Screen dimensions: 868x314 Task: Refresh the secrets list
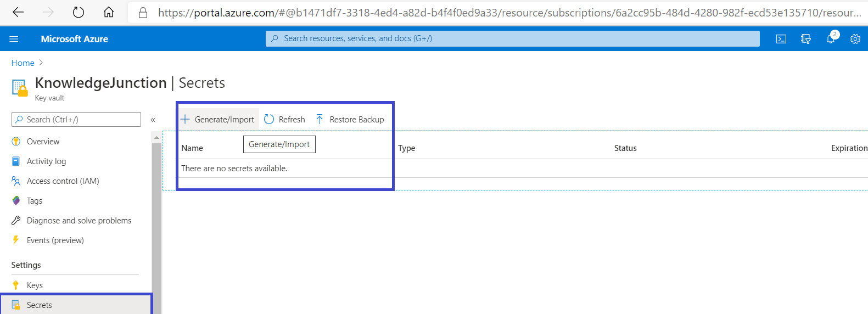click(284, 120)
